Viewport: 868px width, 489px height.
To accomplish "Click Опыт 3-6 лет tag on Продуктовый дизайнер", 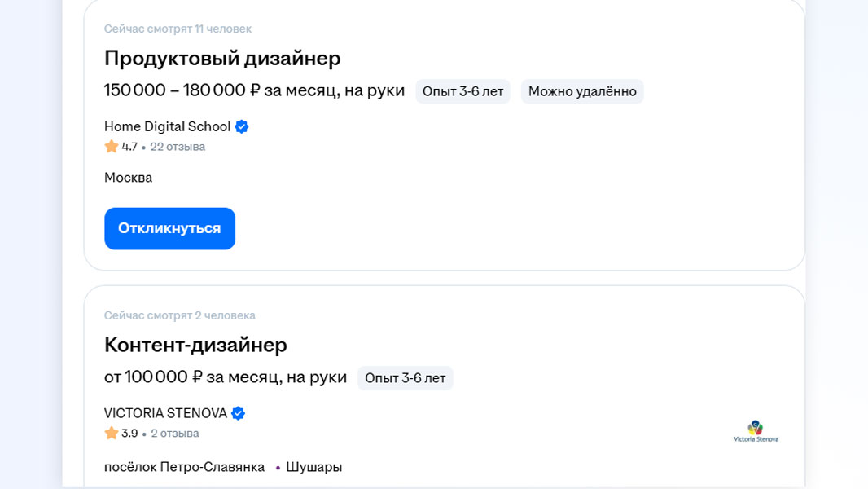I will [462, 91].
